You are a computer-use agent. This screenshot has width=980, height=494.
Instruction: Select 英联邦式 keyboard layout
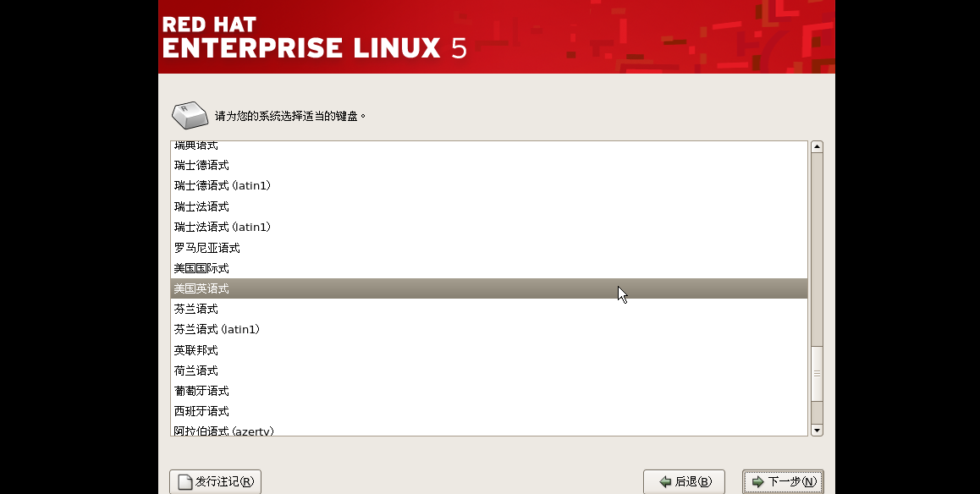tap(195, 350)
